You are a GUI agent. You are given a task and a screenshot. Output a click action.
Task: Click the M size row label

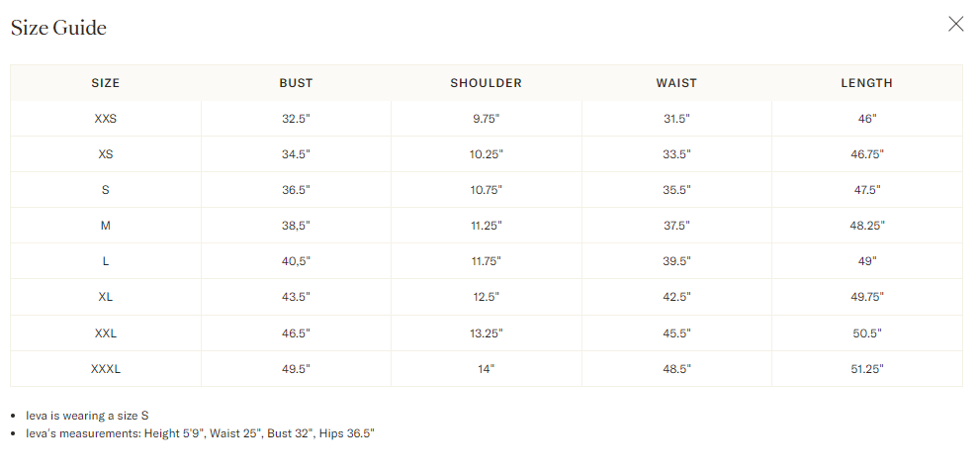[106, 226]
